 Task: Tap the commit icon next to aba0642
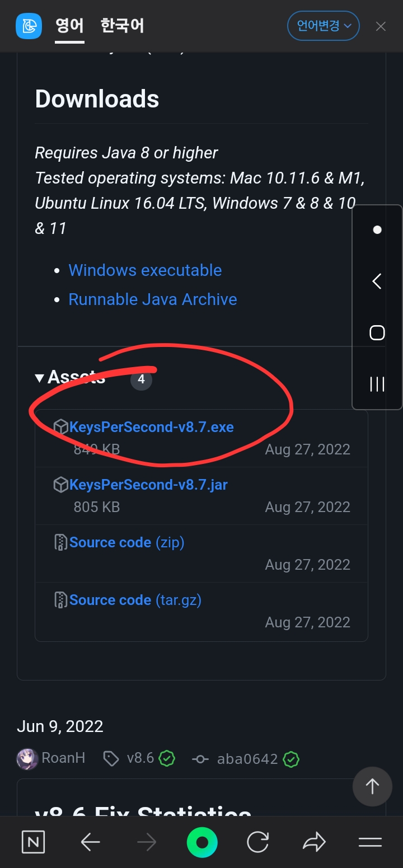(200, 758)
